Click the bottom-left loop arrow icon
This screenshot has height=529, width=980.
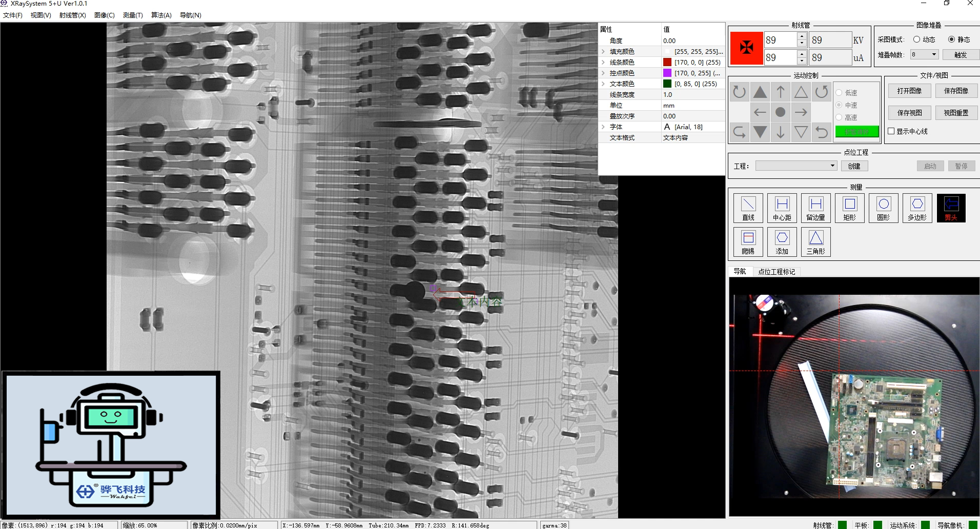(740, 132)
